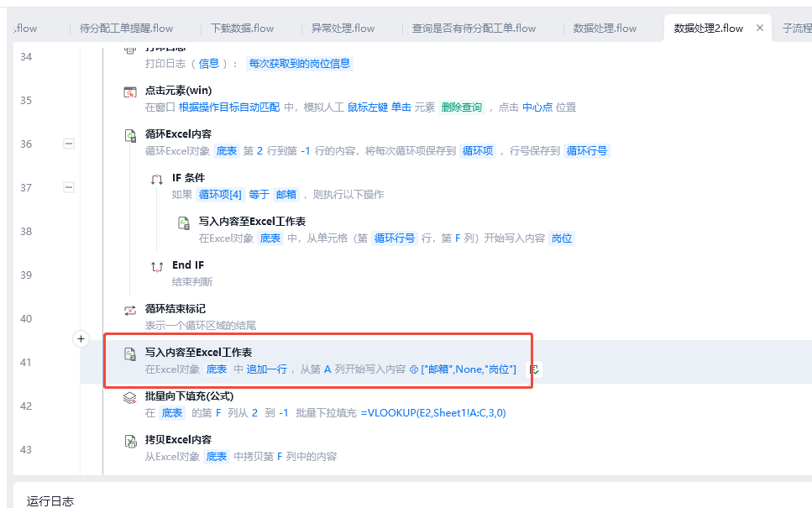Click the ["邮箱",None,"岗位"] content value

click(x=469, y=369)
